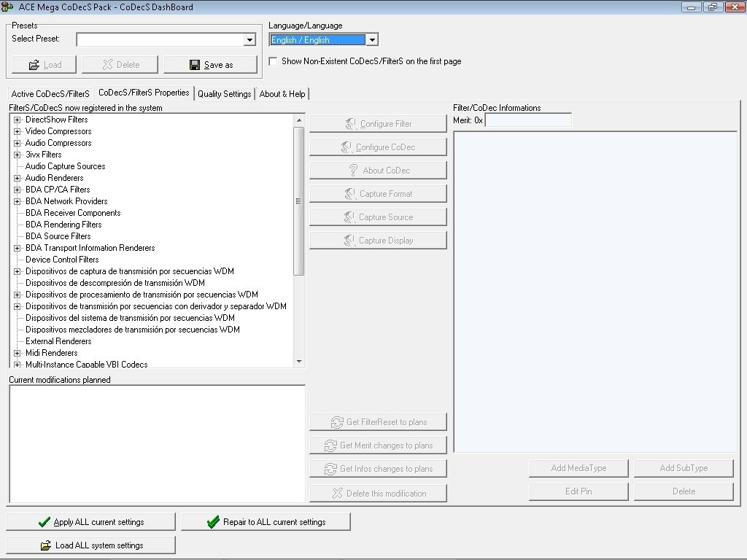Screen dimensions: 747x560
Task: Click the question mark icon on About CoDec
Action: [353, 171]
